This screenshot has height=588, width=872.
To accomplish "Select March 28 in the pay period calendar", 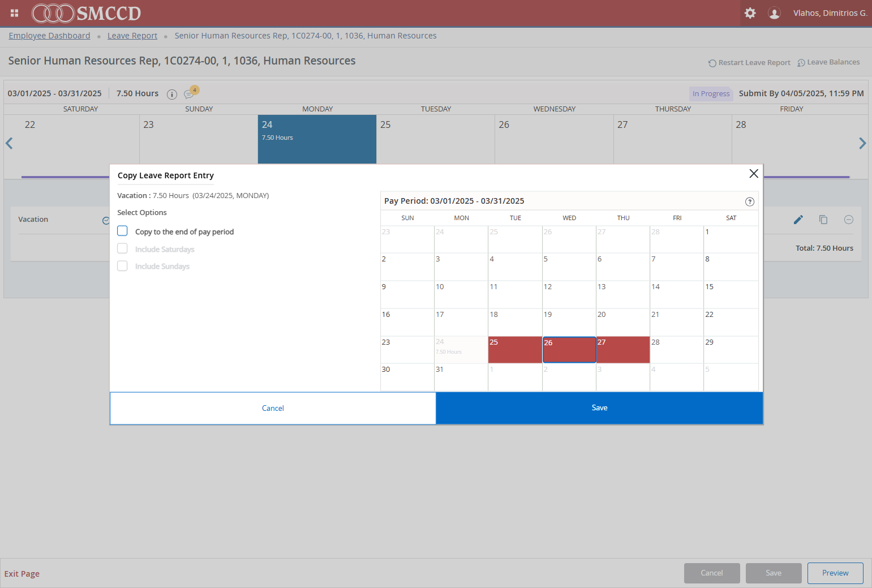I will pyautogui.click(x=677, y=350).
